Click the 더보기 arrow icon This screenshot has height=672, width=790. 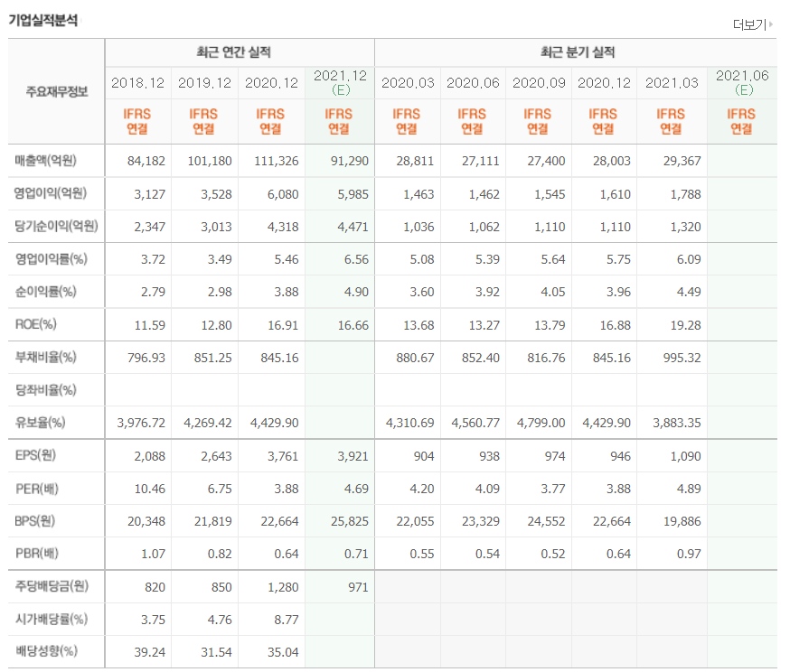click(x=771, y=23)
